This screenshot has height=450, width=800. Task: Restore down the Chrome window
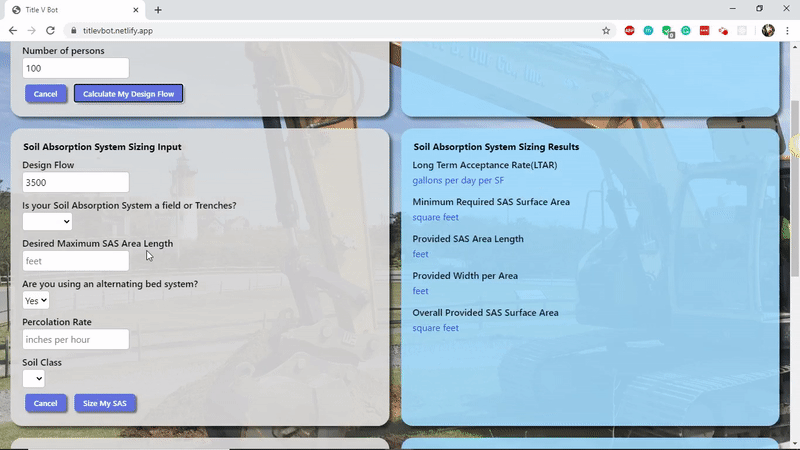click(x=759, y=9)
